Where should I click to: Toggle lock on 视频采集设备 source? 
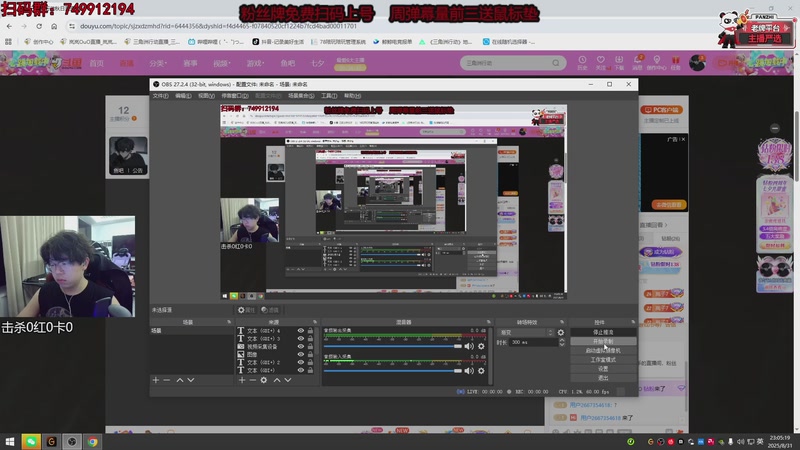pyautogui.click(x=310, y=346)
